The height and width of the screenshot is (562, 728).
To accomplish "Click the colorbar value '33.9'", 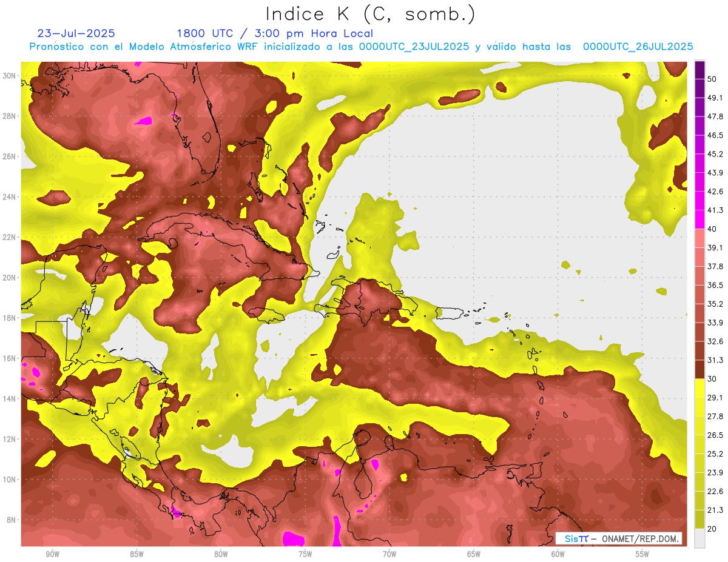I will 715,323.
